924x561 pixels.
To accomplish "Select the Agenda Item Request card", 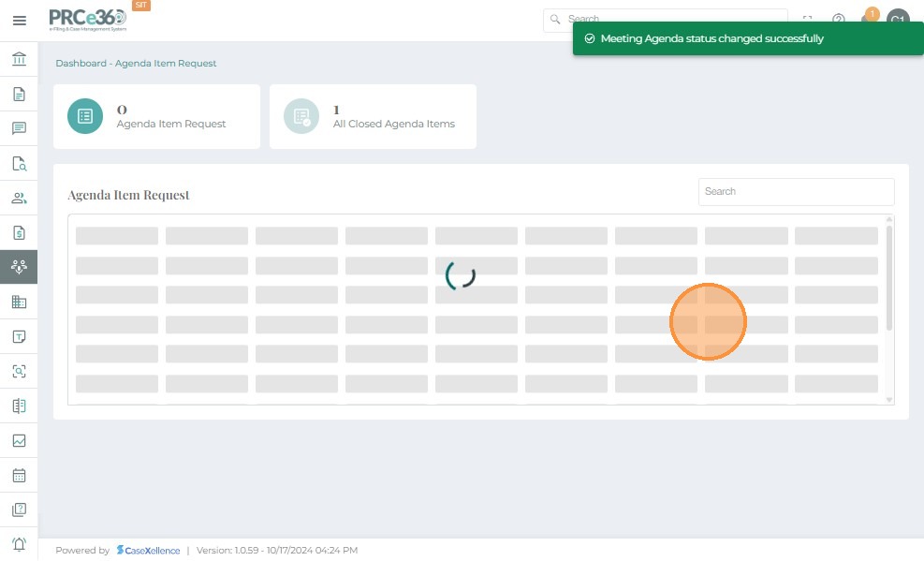I will (x=156, y=116).
